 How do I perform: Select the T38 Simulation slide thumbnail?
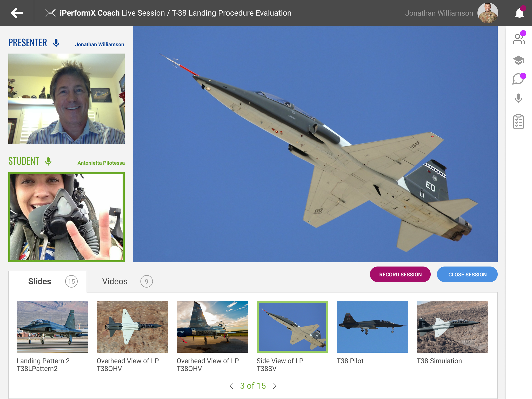(x=453, y=327)
